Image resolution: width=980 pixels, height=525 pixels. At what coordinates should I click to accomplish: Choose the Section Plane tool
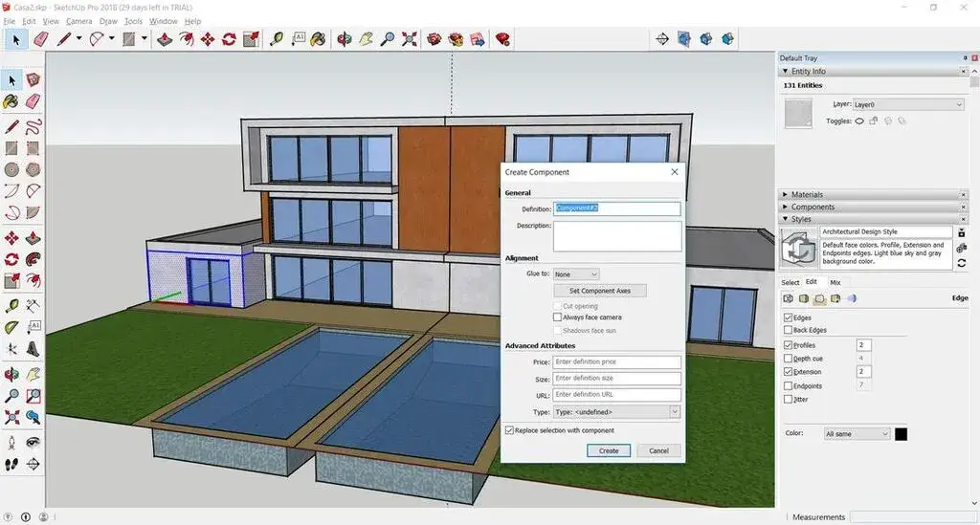[x=33, y=464]
